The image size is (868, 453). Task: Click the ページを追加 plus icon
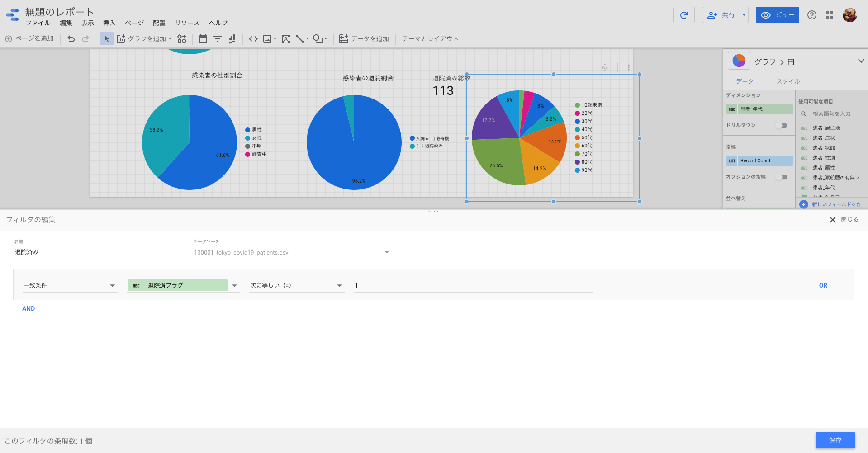pos(9,39)
